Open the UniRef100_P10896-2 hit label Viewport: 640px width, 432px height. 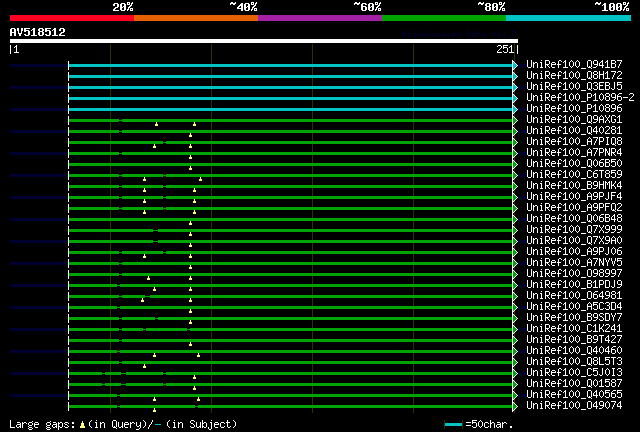(x=580, y=98)
